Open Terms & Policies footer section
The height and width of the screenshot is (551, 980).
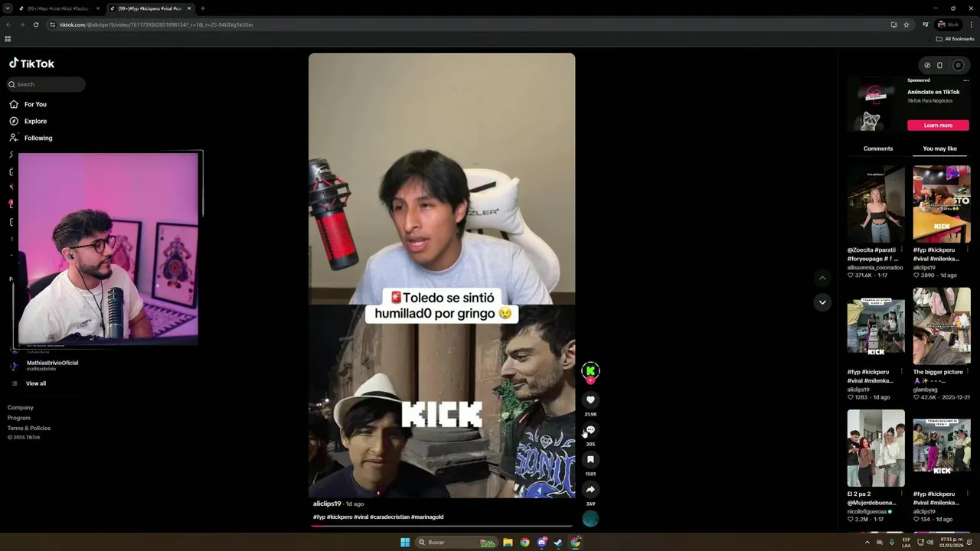click(x=29, y=428)
